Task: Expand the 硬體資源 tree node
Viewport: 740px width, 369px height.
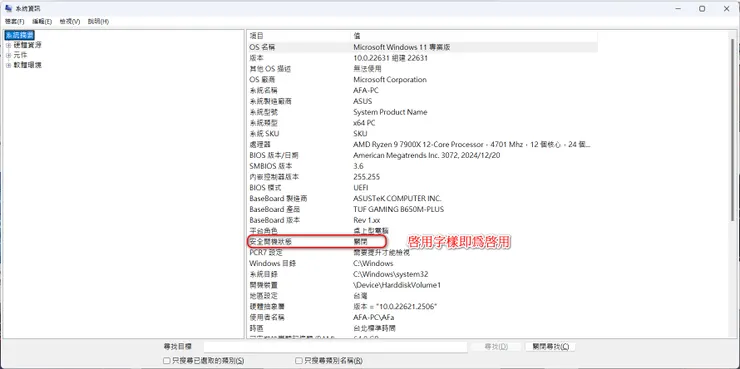Action: (8, 45)
